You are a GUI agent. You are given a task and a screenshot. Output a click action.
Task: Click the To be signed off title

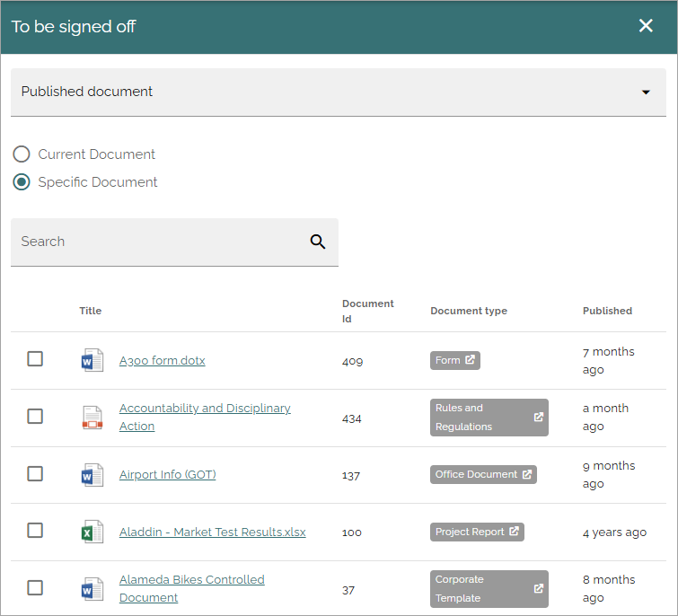(x=74, y=27)
